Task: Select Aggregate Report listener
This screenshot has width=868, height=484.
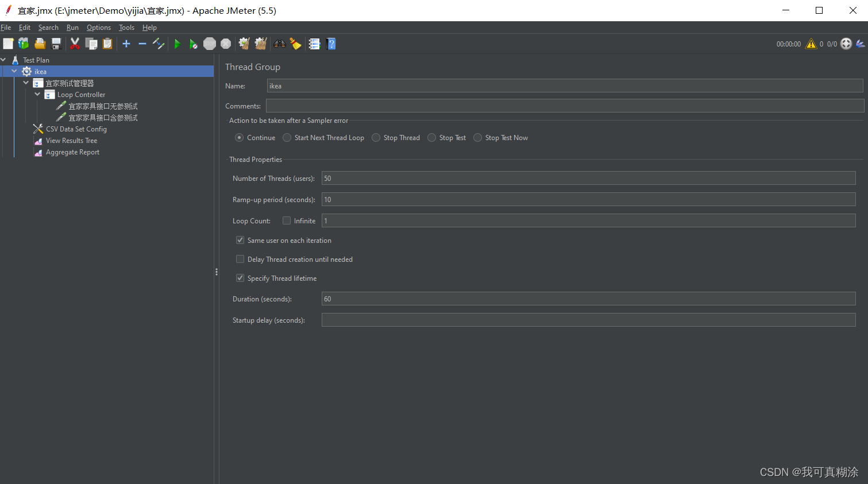Action: pos(72,152)
